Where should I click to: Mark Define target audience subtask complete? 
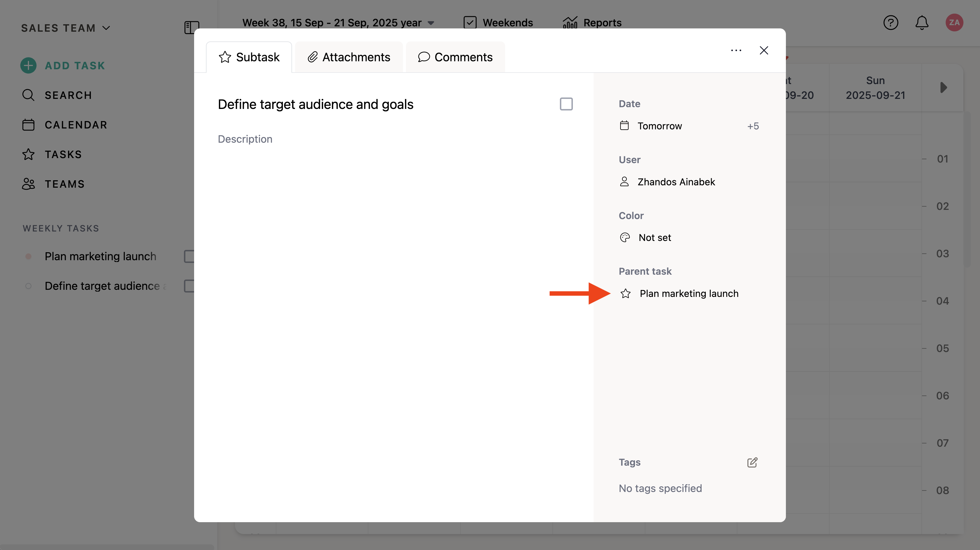566,104
